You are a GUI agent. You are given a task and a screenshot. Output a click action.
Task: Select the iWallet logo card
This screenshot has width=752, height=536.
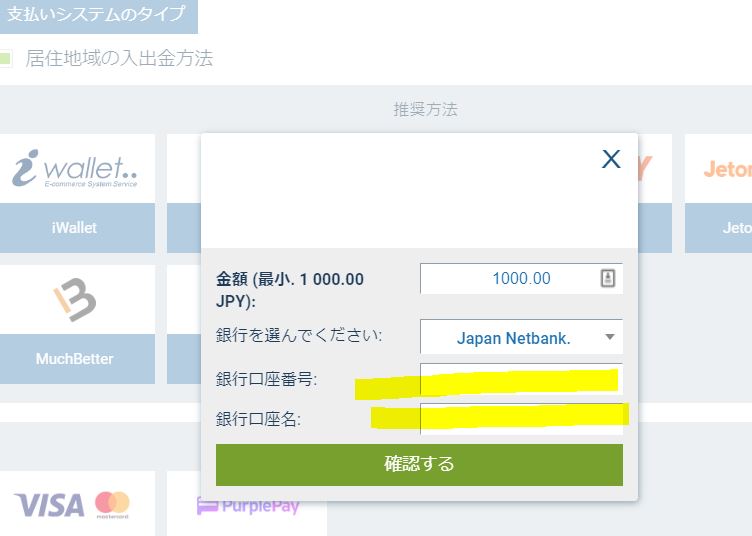[77, 169]
